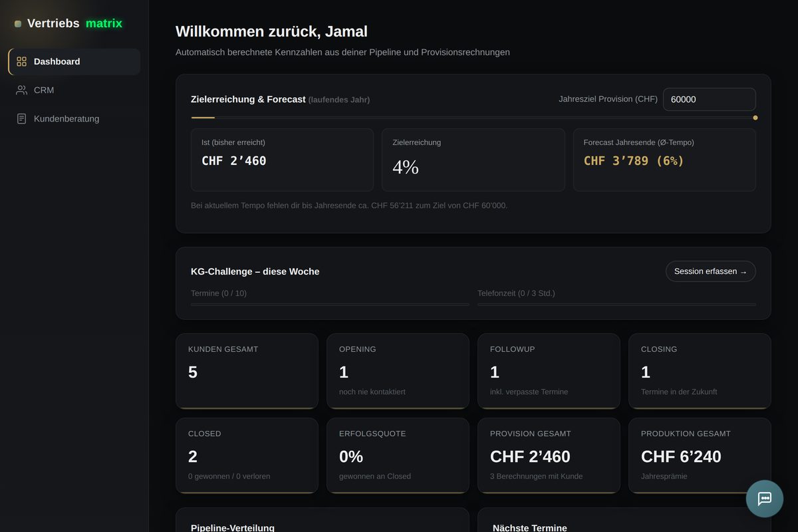The width and height of the screenshot is (798, 532).
Task: Select the Opening card
Action: click(398, 371)
